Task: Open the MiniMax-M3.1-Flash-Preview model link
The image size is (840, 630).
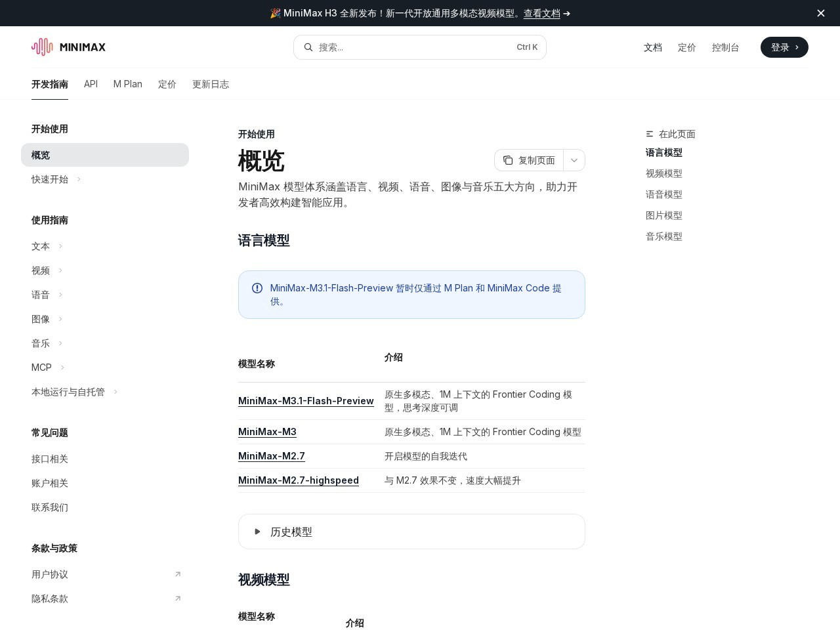Action: click(x=306, y=401)
